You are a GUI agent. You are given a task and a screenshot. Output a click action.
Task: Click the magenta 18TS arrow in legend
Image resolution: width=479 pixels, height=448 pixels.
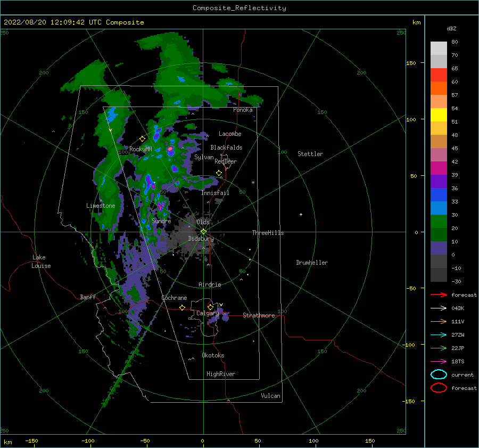(x=439, y=362)
